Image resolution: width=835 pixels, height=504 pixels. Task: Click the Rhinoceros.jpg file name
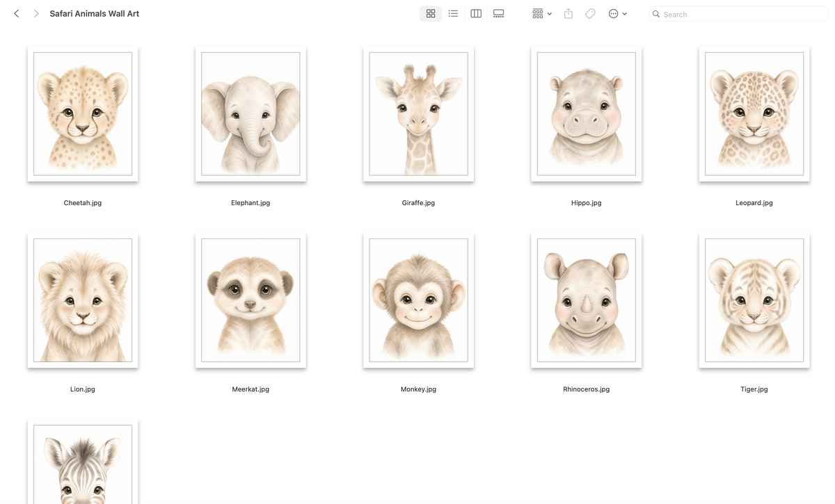(x=586, y=389)
